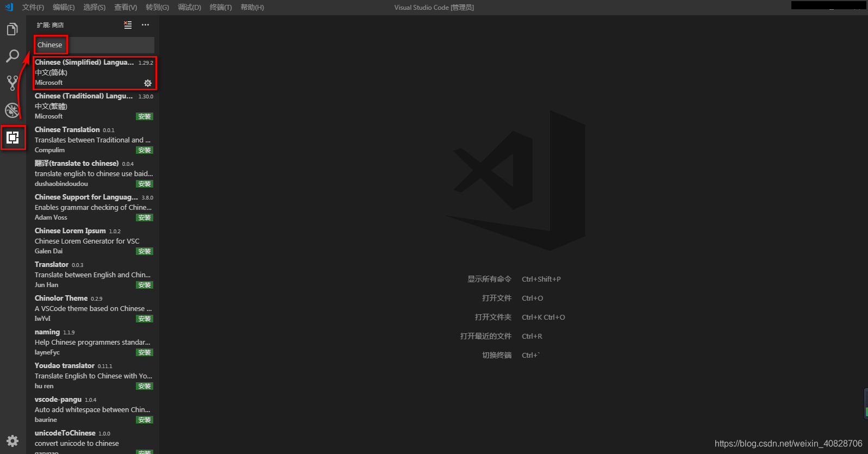The width and height of the screenshot is (868, 454).
Task: Install the naming extension
Action: click(145, 352)
